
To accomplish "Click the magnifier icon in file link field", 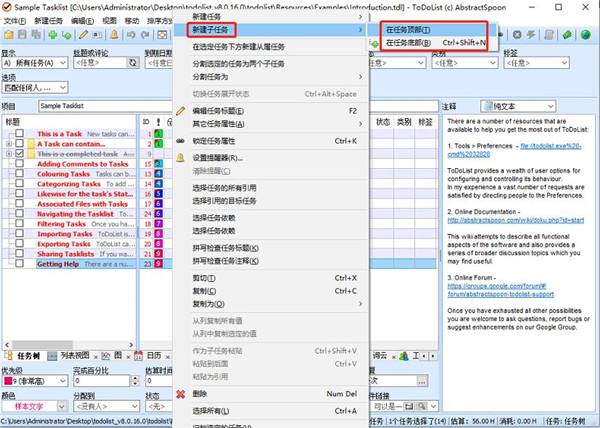I will point(422,406).
